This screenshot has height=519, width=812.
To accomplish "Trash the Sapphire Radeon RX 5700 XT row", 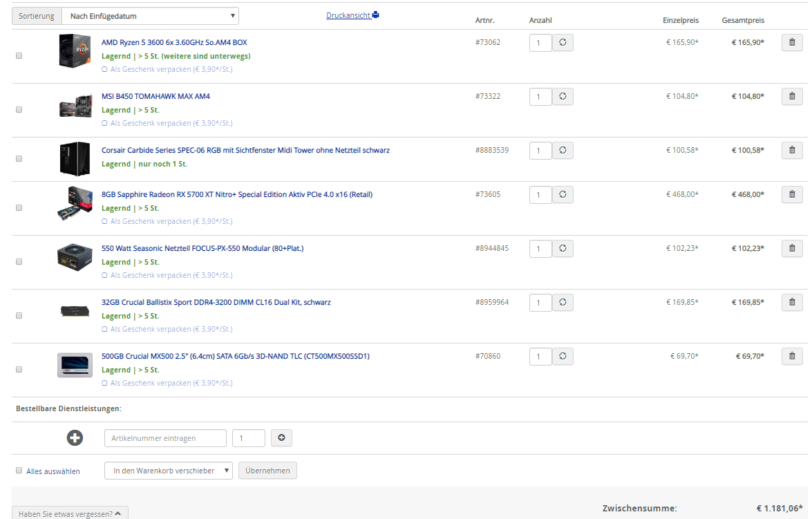I will (x=792, y=194).
